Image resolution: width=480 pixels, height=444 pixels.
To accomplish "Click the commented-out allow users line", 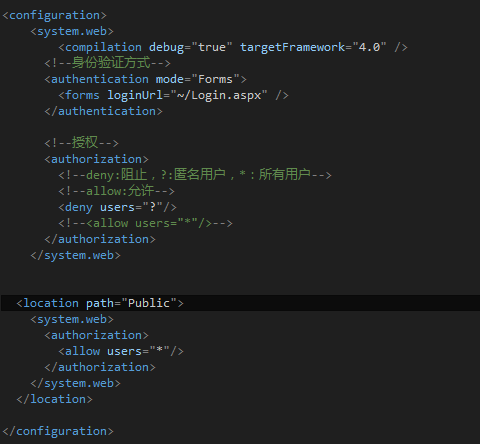I will [145, 223].
